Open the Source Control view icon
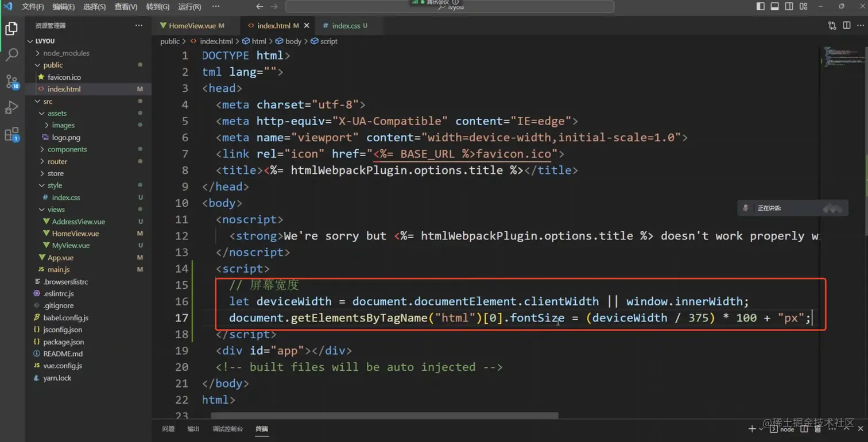Viewport: 868px width, 442px height. pyautogui.click(x=11, y=82)
